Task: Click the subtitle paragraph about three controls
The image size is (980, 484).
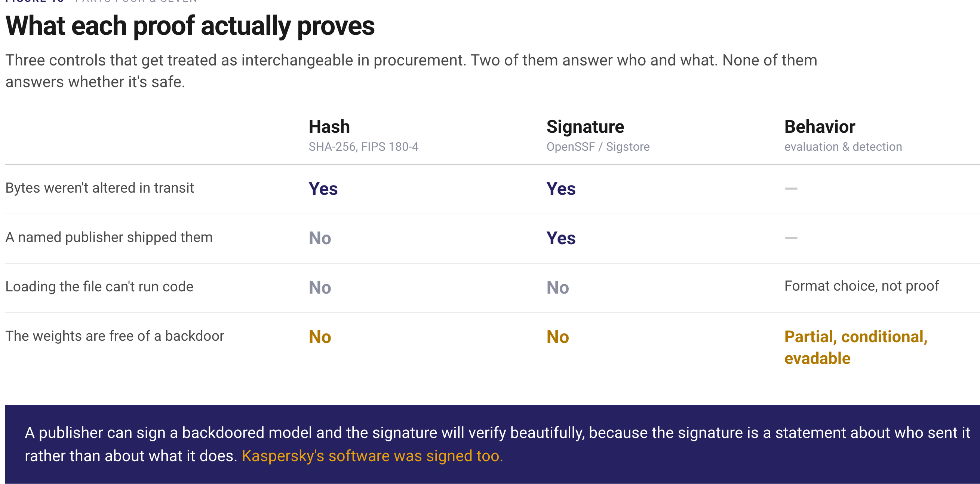Action: click(411, 71)
